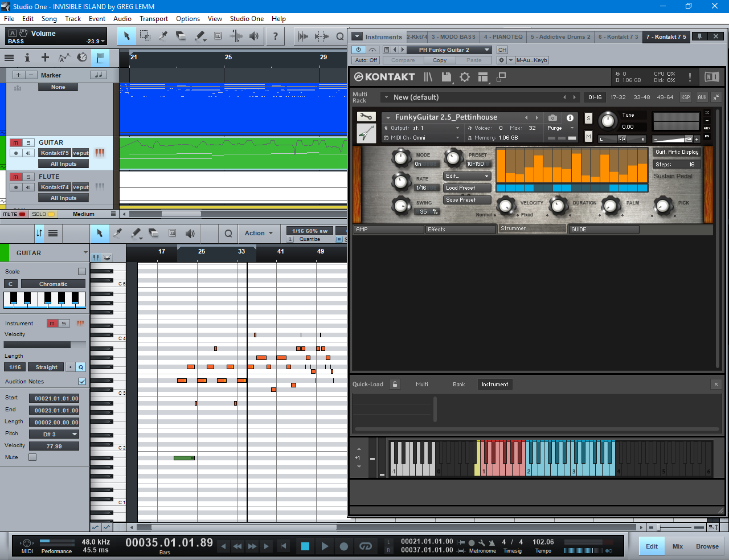Show the automation icon in track toolbar
Image resolution: width=729 pixels, height=560 pixels.
point(64,58)
